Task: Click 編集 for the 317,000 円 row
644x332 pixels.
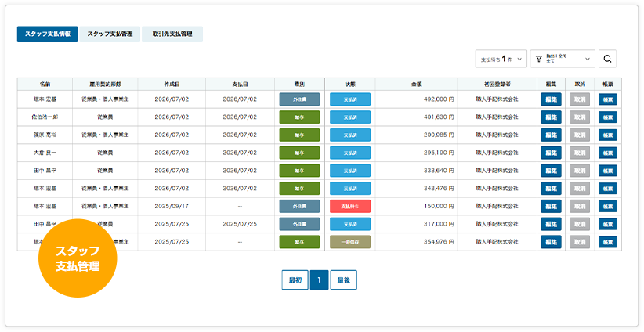Action: click(552, 225)
